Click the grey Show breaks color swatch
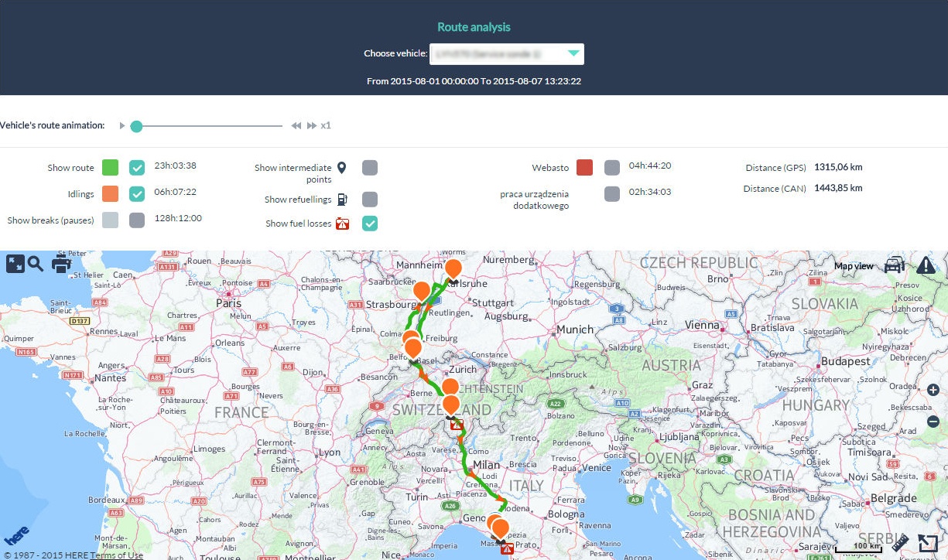948x560 pixels. [x=110, y=220]
